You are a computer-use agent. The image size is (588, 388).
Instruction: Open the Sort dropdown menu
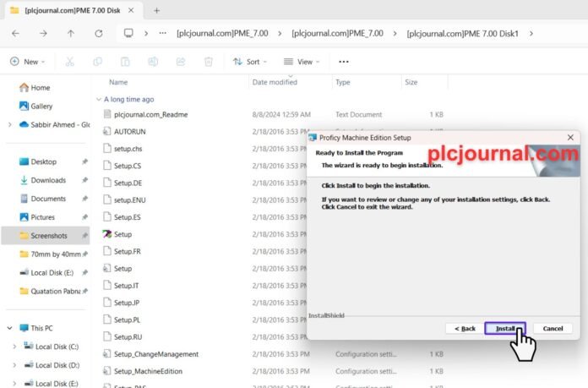[x=250, y=62]
